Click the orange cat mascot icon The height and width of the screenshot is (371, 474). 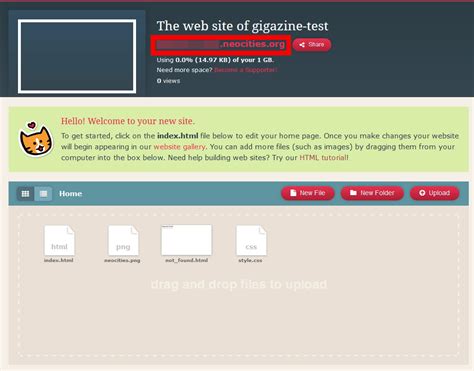36,139
